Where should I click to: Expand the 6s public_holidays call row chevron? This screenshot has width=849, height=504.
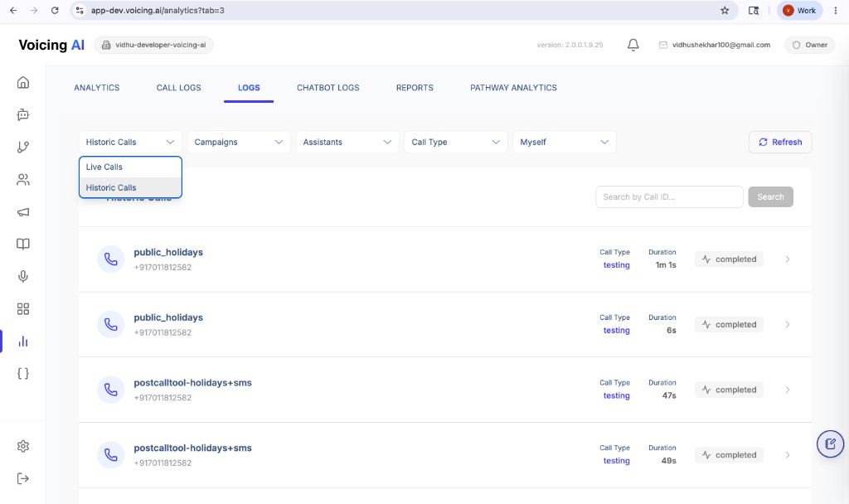point(788,324)
